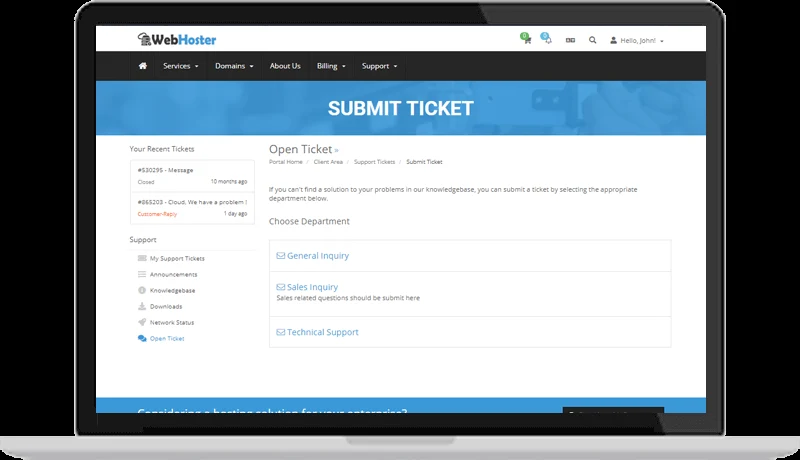Click the Submit Ticket breadcrumb text
The width and height of the screenshot is (800, 460).
pyautogui.click(x=424, y=162)
